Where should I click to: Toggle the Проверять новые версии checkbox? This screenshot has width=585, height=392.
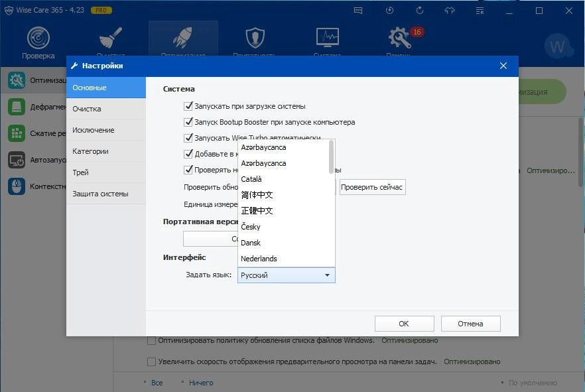click(x=188, y=169)
